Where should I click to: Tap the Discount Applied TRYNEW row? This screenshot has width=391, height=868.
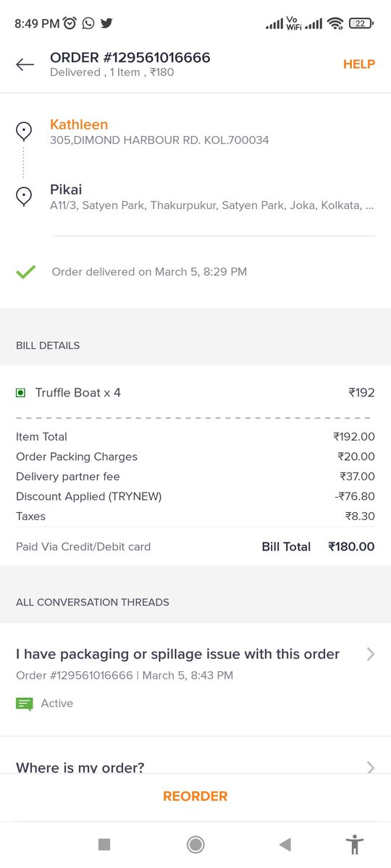[x=195, y=496]
